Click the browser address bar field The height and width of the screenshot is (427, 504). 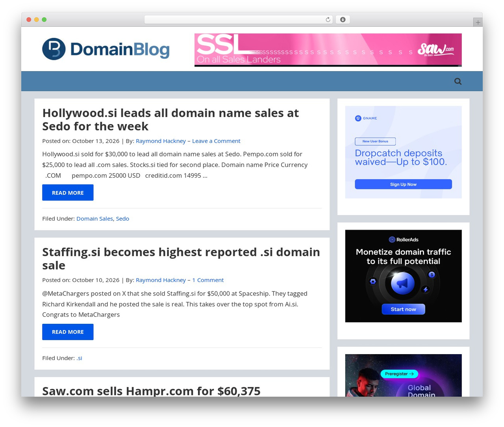[x=238, y=20]
